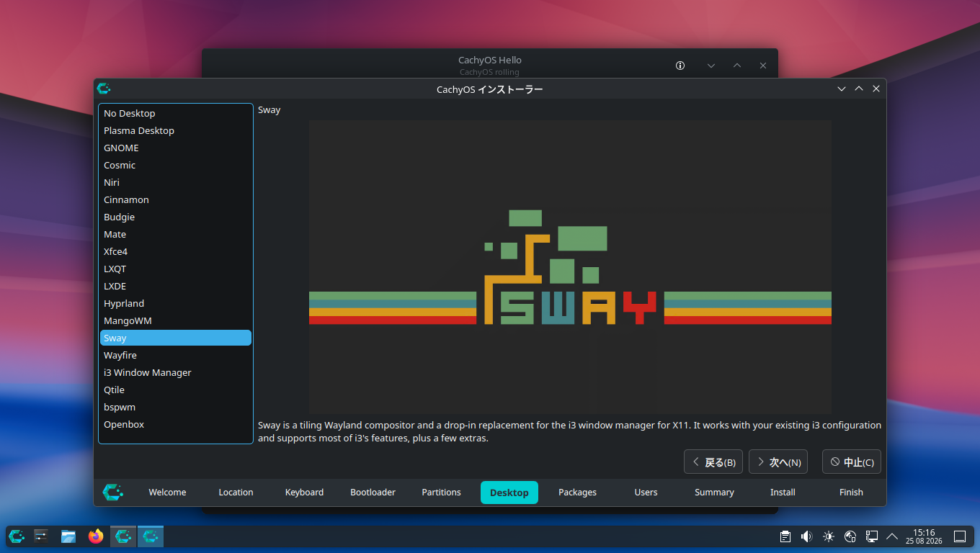980x553 pixels.
Task: Open the volume control tray icon
Action: click(807, 536)
